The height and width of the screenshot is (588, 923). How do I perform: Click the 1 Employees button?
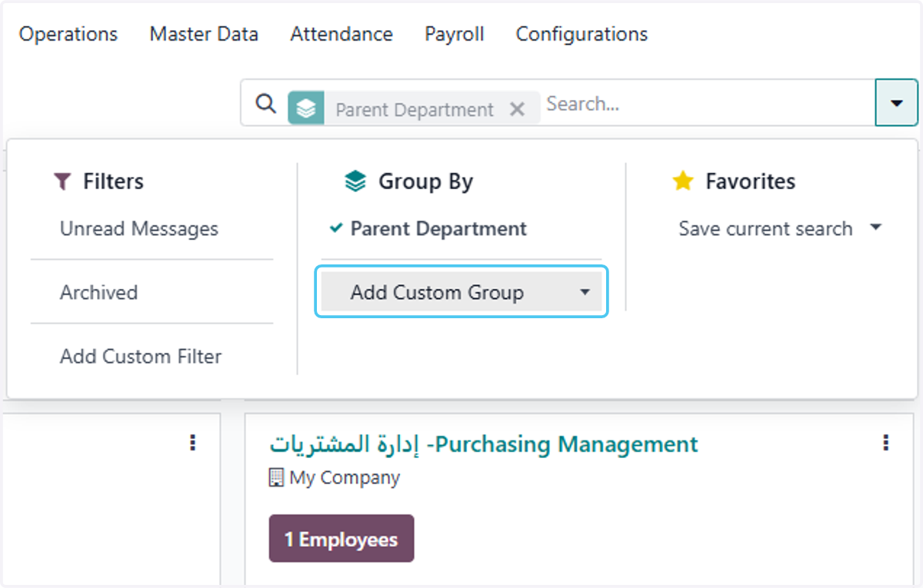point(342,539)
